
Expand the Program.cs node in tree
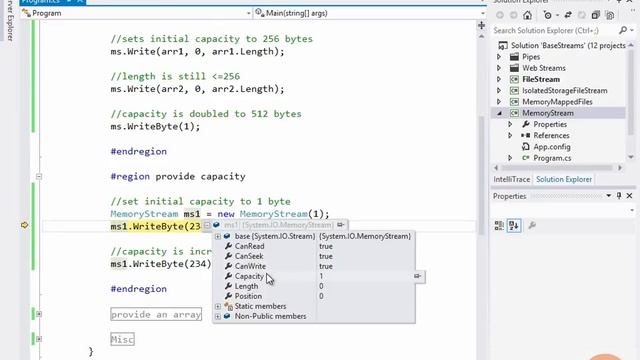click(510, 158)
